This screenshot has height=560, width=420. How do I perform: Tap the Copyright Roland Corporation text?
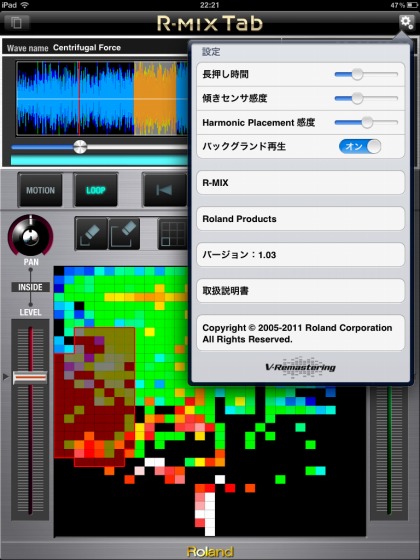[297, 333]
